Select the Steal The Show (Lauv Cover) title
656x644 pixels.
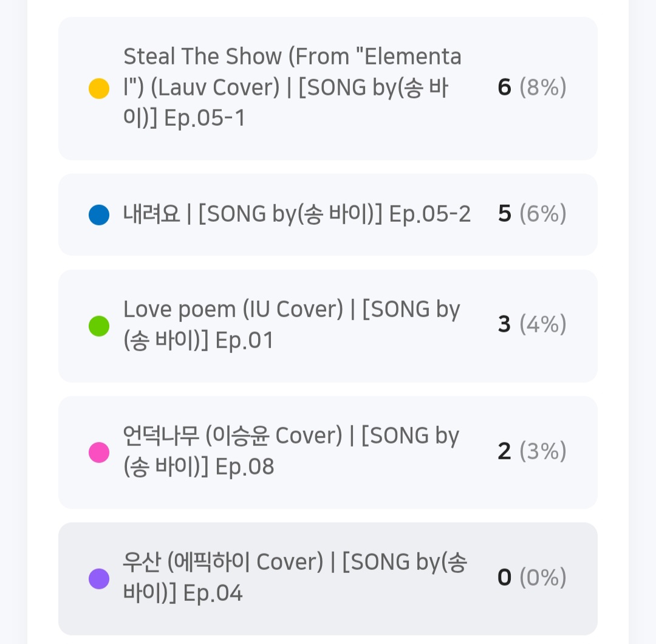[292, 87]
